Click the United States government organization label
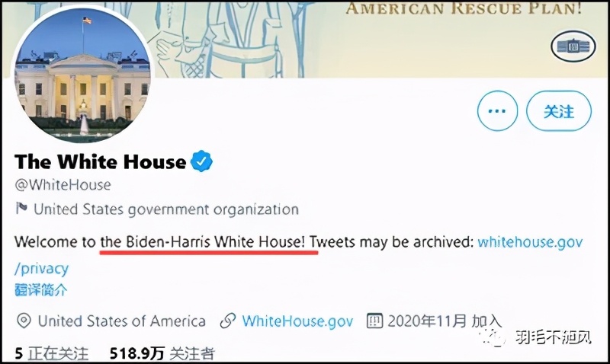 click(x=165, y=209)
